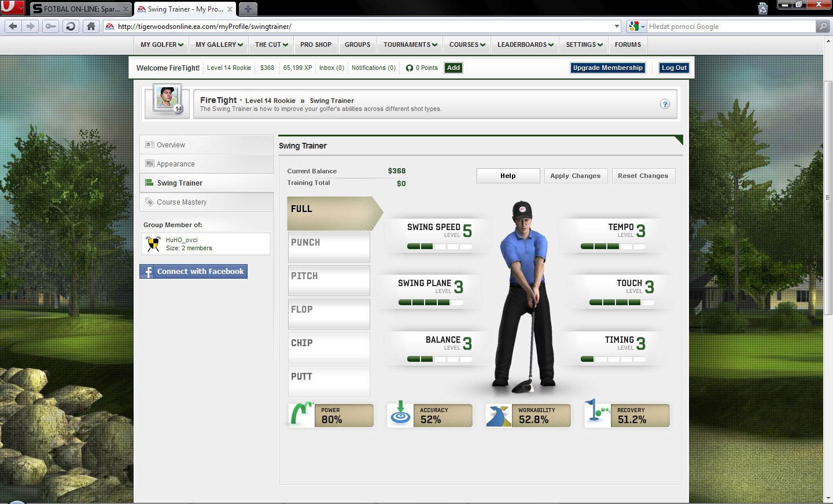The image size is (833, 504).
Task: Expand the COURSES dropdown menu
Action: tap(467, 45)
